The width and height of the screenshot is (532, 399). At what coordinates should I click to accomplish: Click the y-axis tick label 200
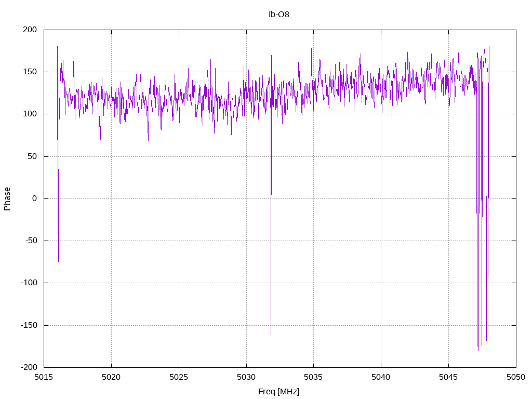30,30
